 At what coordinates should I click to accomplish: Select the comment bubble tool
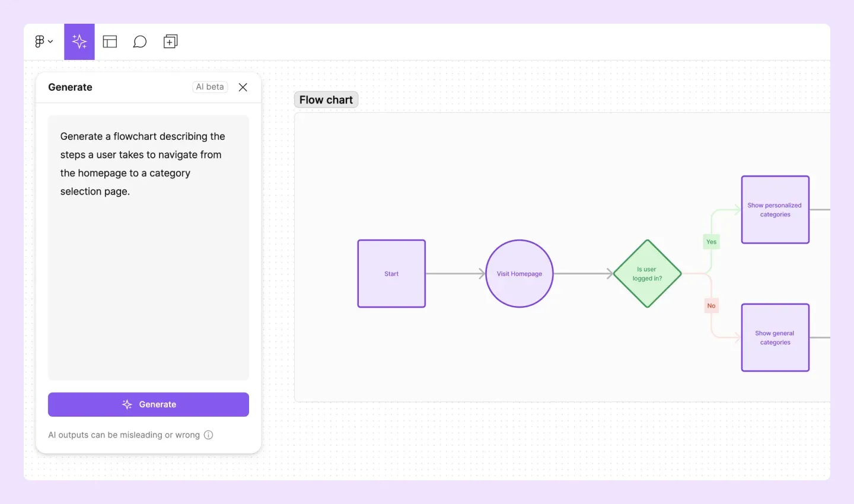tap(140, 42)
